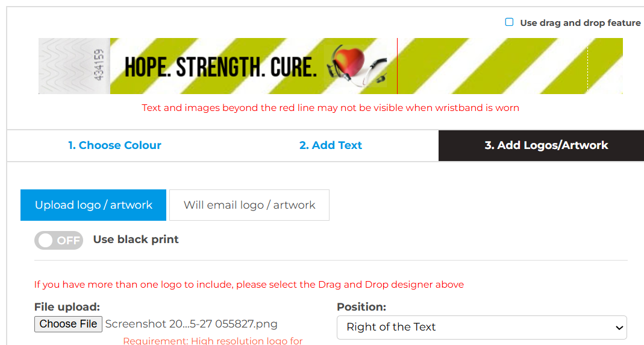The image size is (644, 345).
Task: Click the File upload: label
Action: 67,307
